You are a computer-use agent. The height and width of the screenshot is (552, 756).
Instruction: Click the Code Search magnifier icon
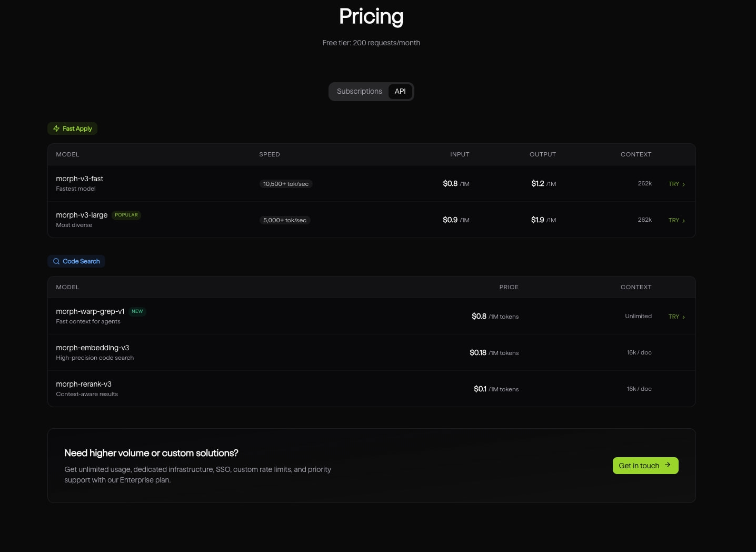coord(56,261)
